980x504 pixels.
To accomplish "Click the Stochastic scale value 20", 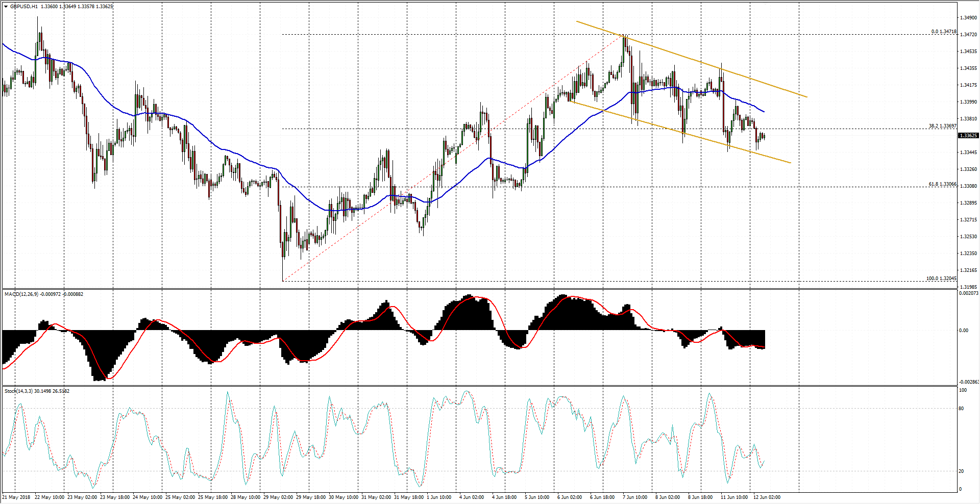I will click(962, 471).
